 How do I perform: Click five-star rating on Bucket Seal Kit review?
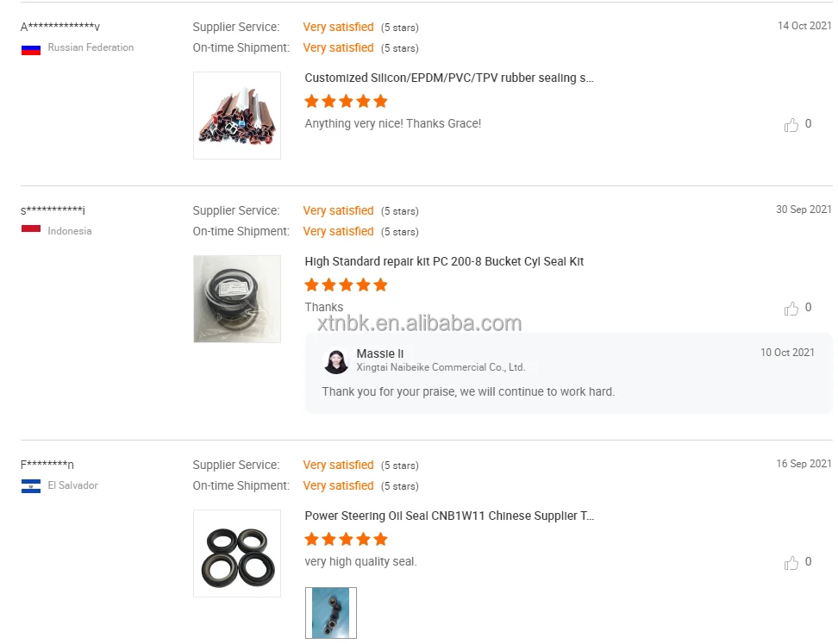tap(346, 285)
